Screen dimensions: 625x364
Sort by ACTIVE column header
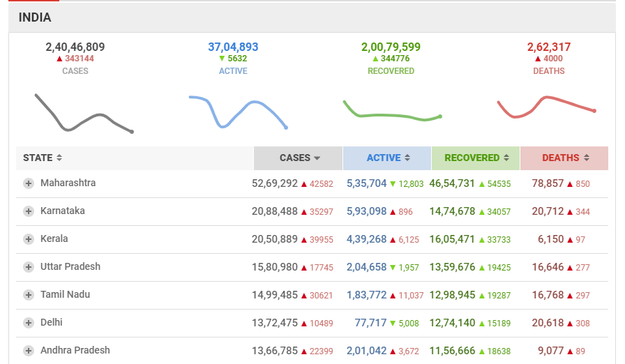[x=387, y=158]
